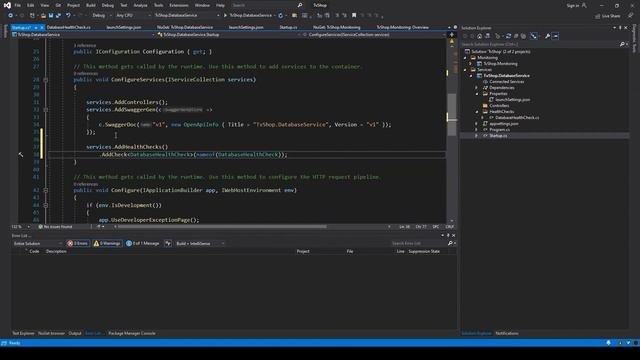This screenshot has height=360, width=640.
Task: Open the Any CPU platform dropdown
Action: [133, 16]
